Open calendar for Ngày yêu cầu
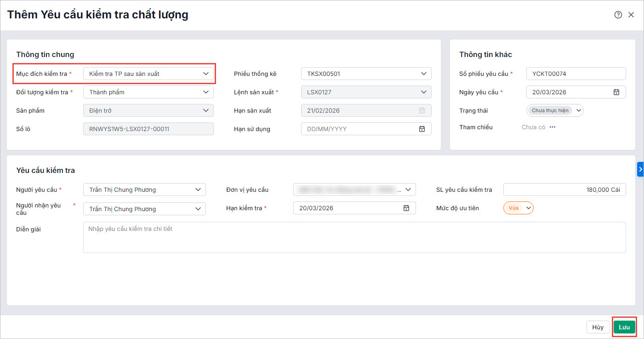The image size is (644, 339). pyautogui.click(x=616, y=92)
